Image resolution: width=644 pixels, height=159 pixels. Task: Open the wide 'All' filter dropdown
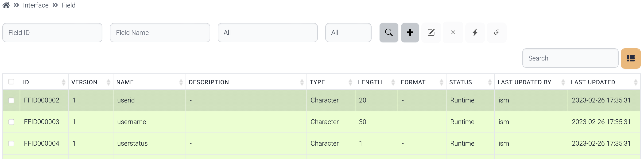point(267,32)
